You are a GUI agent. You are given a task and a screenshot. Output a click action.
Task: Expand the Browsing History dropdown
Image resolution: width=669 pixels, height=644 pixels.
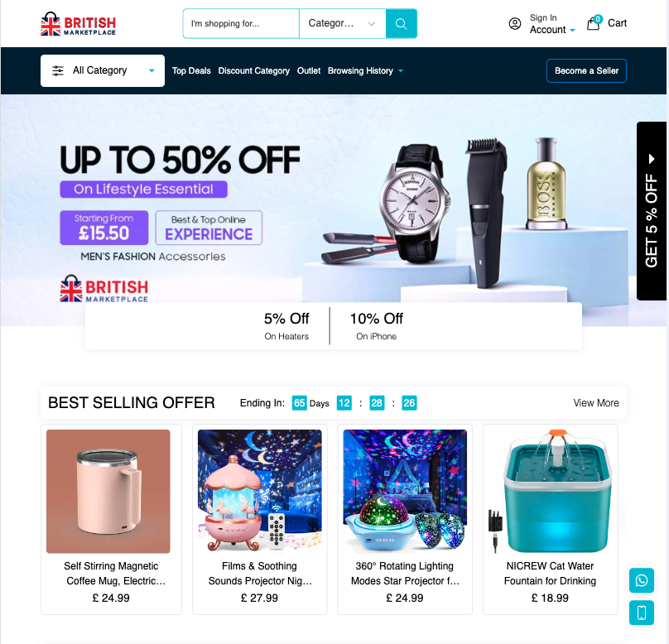point(365,71)
